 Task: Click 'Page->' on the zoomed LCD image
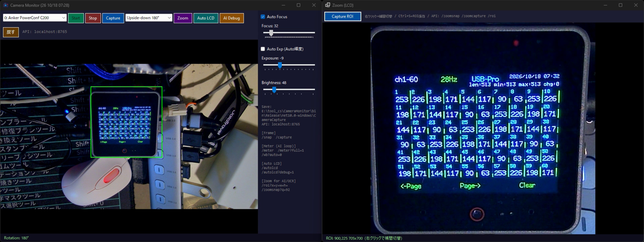[470, 186]
